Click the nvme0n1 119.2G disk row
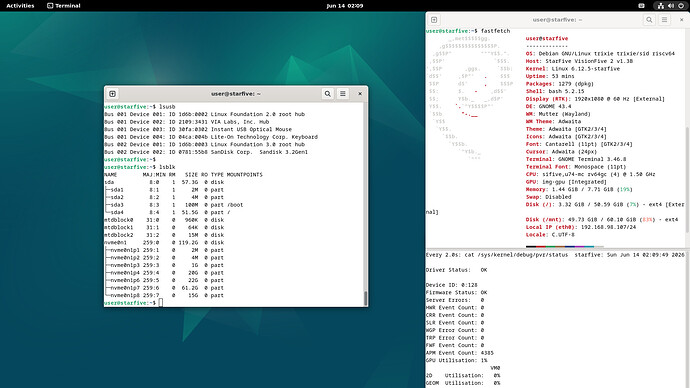The image size is (690, 388). pyautogui.click(x=164, y=242)
